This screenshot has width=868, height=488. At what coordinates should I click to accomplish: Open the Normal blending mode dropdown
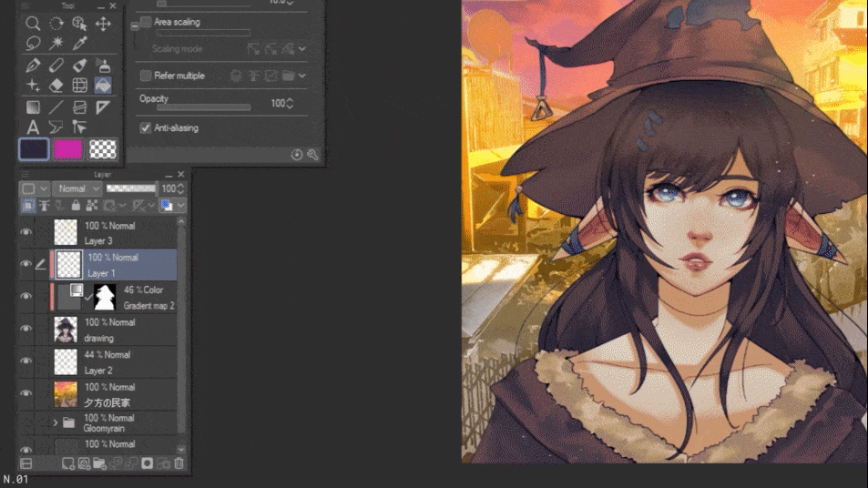pyautogui.click(x=77, y=188)
